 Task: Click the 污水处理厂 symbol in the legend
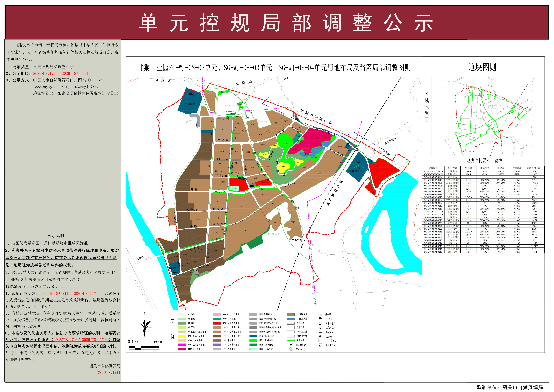[x=320, y=323]
